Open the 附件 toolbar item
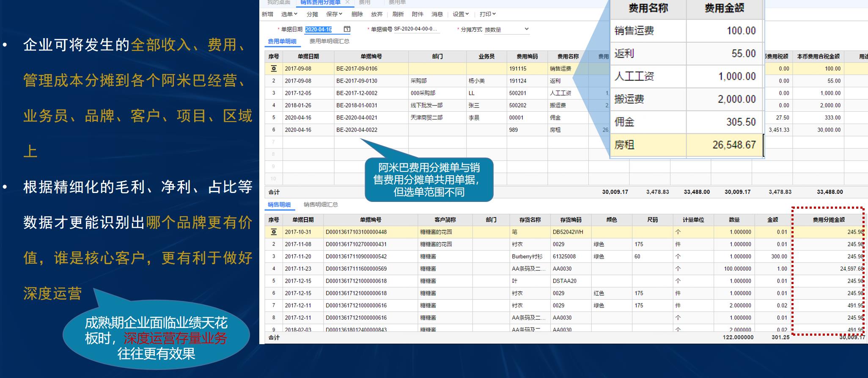The height and width of the screenshot is (378, 868). [418, 14]
